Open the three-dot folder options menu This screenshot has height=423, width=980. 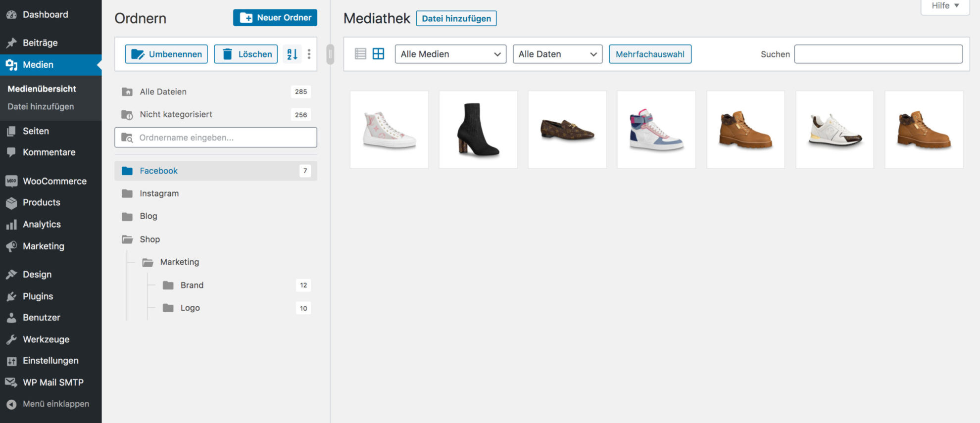[309, 54]
